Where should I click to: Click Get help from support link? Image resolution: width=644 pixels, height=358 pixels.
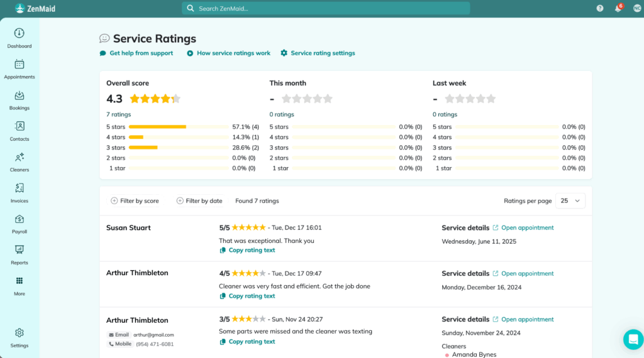coord(142,53)
